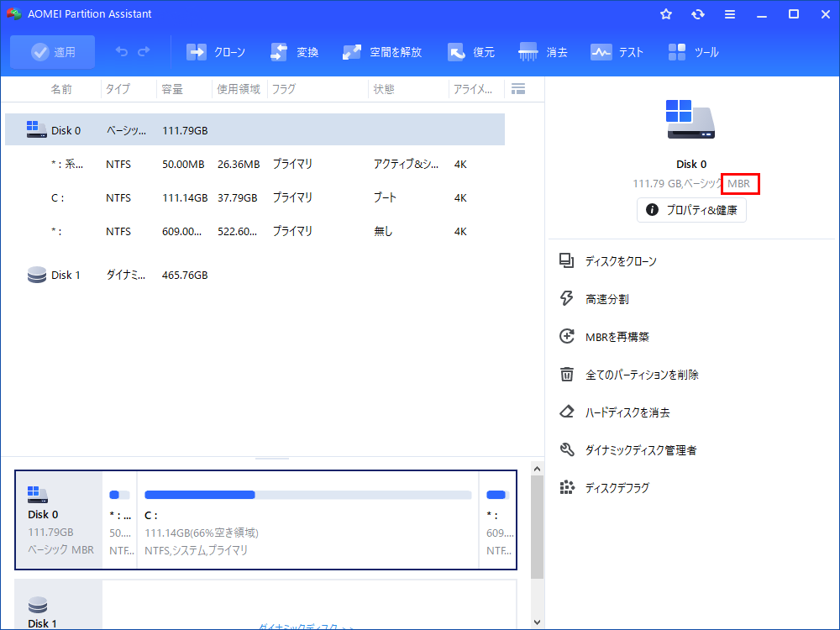Click the C: usage bar in disk map

[x=308, y=495]
